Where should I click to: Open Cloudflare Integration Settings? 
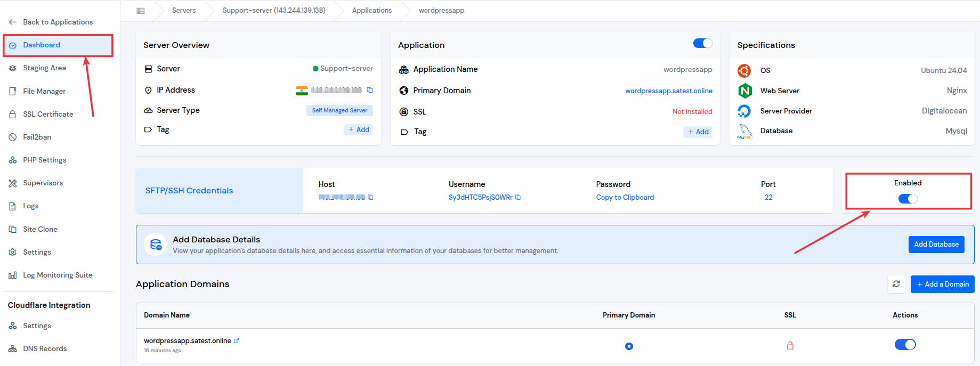pos(37,326)
